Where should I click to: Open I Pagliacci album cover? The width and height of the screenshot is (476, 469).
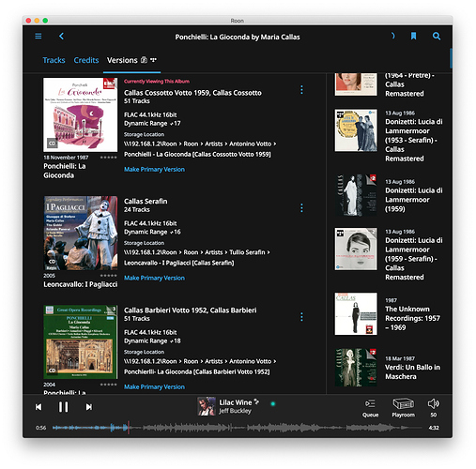81,233
